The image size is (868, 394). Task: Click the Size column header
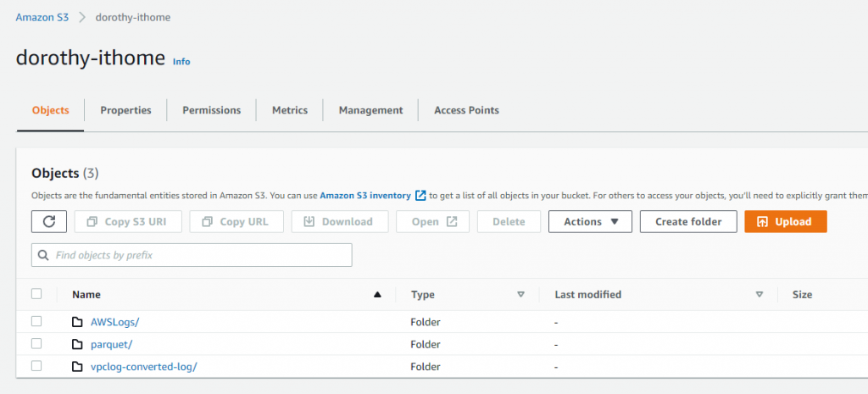click(802, 294)
